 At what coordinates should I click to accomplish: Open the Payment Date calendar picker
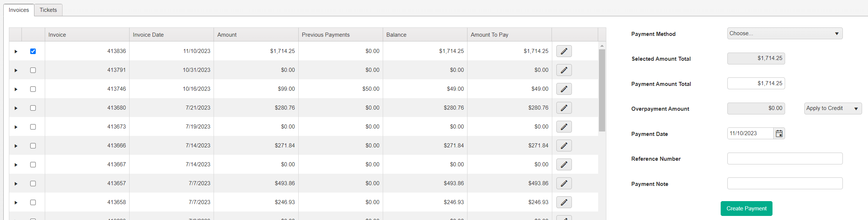click(x=779, y=134)
